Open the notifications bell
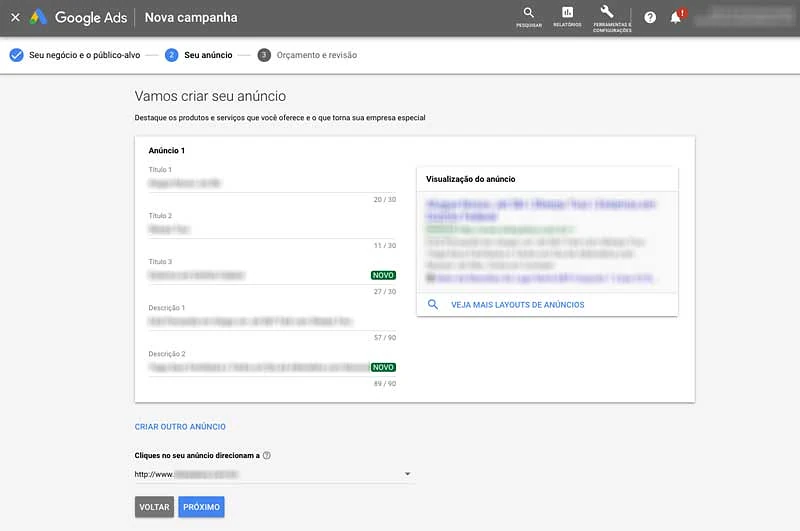 pyautogui.click(x=676, y=17)
